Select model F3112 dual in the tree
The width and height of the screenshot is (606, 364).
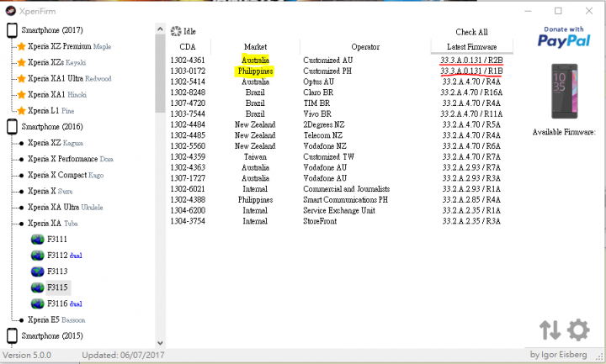[x=65, y=256]
